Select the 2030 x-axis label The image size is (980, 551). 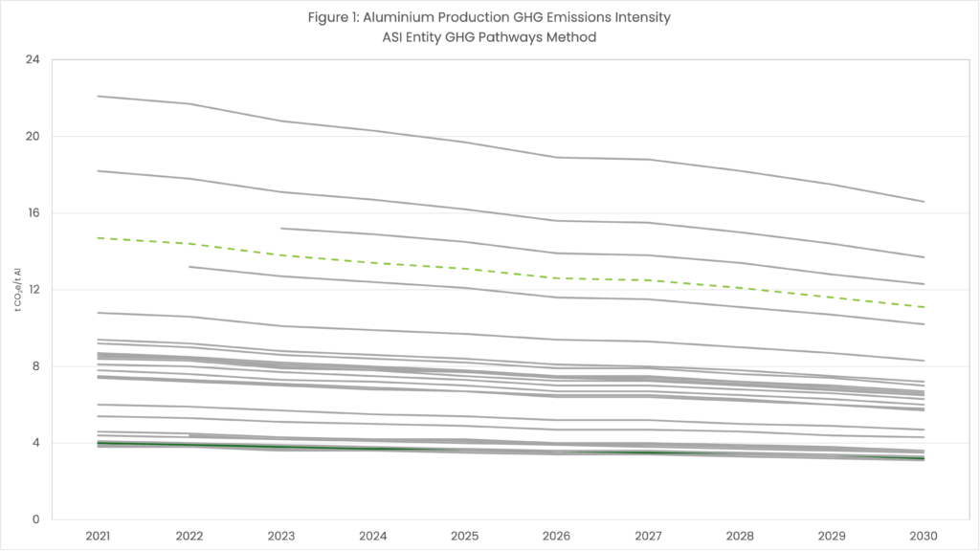pyautogui.click(x=924, y=535)
